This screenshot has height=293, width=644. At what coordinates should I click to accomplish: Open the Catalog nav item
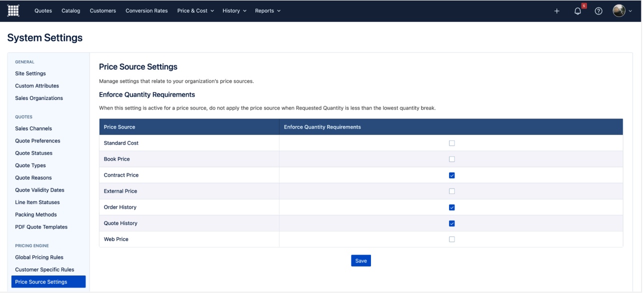click(x=70, y=11)
